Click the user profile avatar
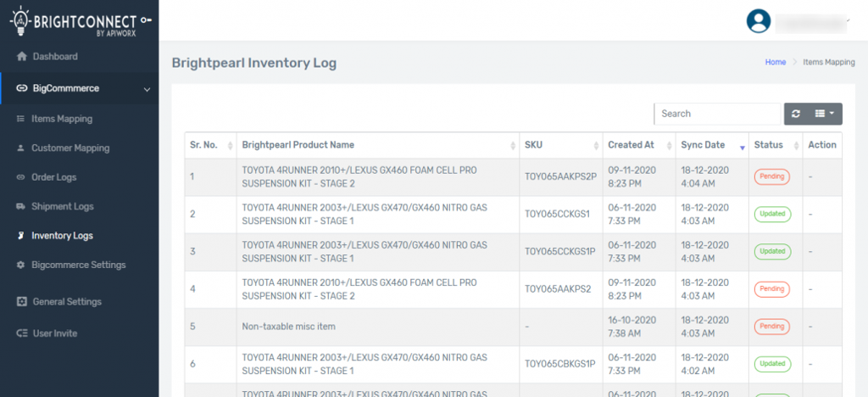 tap(759, 21)
